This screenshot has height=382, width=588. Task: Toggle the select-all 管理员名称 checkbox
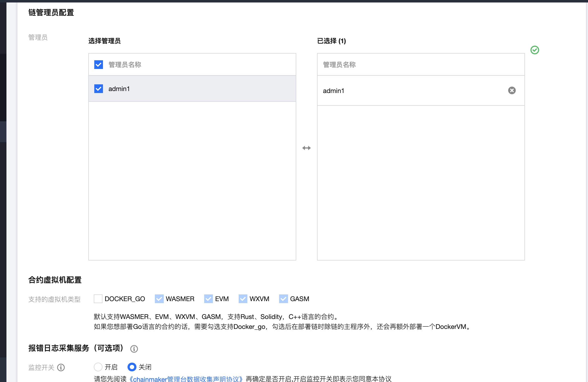tap(98, 65)
